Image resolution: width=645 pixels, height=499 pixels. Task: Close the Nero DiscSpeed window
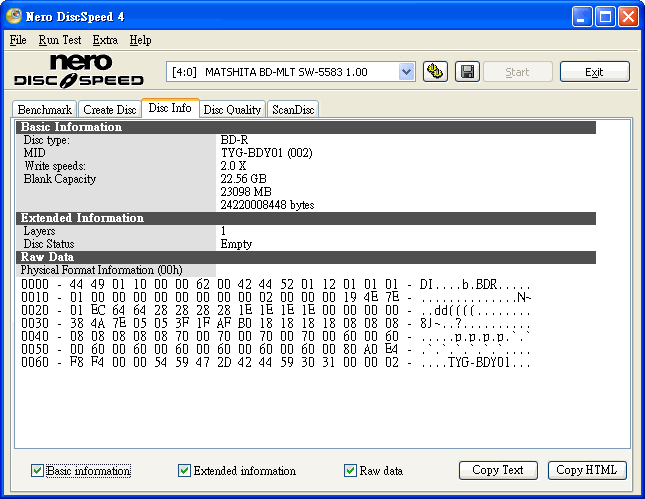click(629, 16)
